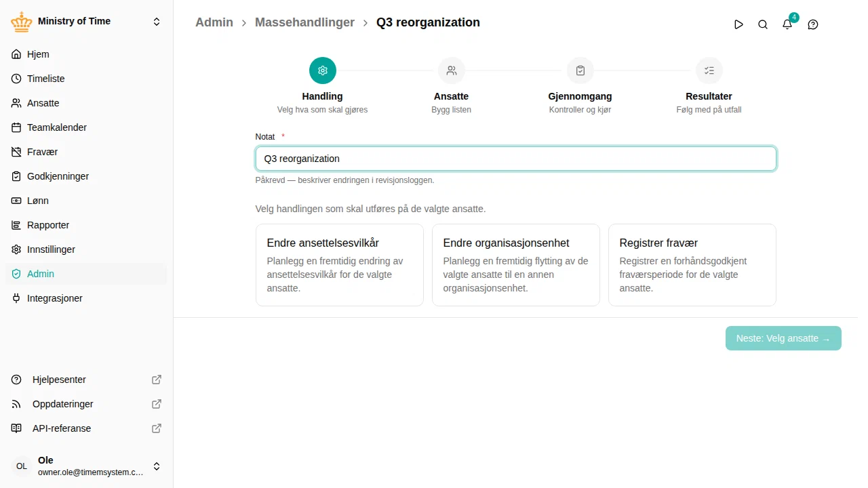Select the Gjennomgang step clipboard icon
The height and width of the screenshot is (488, 868).
[580, 70]
